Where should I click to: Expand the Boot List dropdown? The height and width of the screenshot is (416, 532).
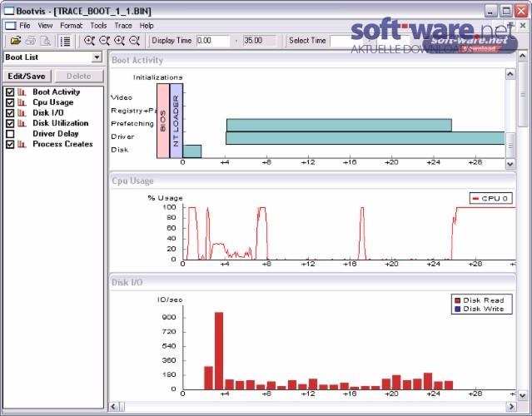97,57
